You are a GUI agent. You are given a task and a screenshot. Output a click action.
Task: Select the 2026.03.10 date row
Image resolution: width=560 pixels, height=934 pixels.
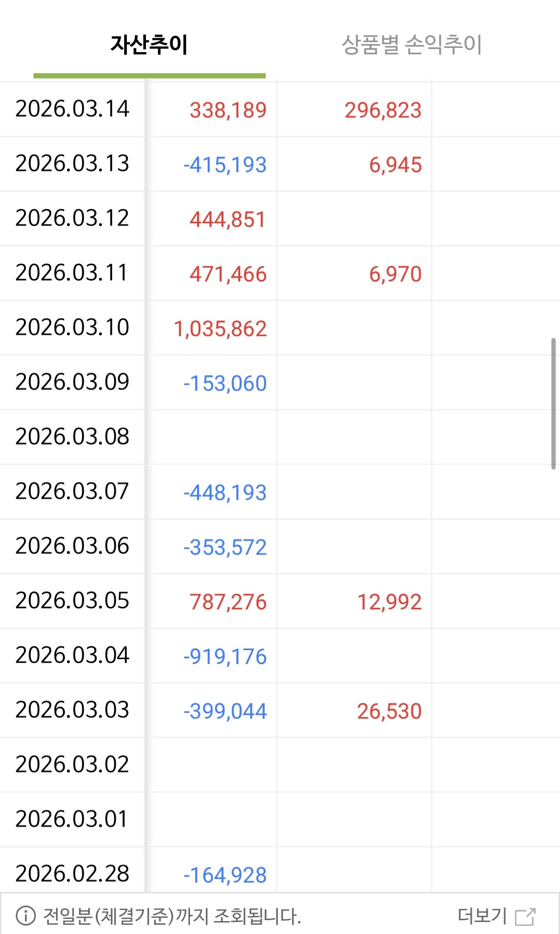(x=72, y=327)
